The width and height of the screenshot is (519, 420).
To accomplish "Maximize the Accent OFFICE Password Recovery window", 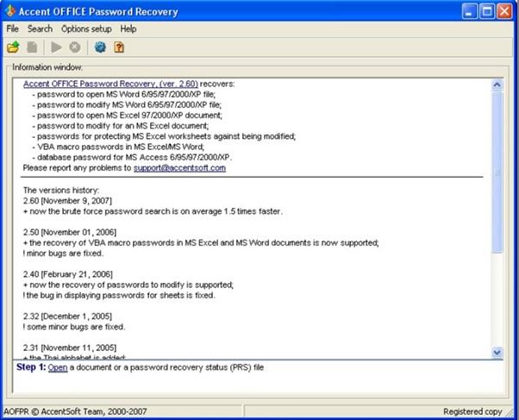I will tap(487, 11).
